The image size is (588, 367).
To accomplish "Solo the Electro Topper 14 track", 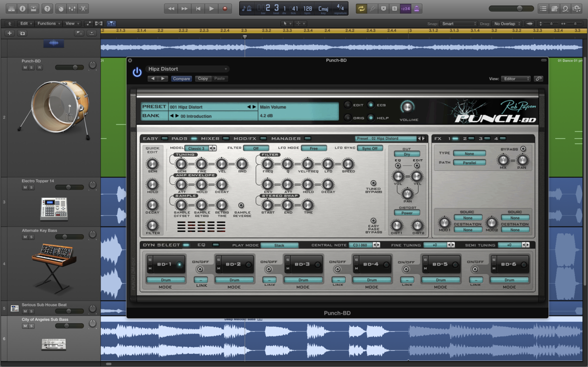I will [32, 187].
